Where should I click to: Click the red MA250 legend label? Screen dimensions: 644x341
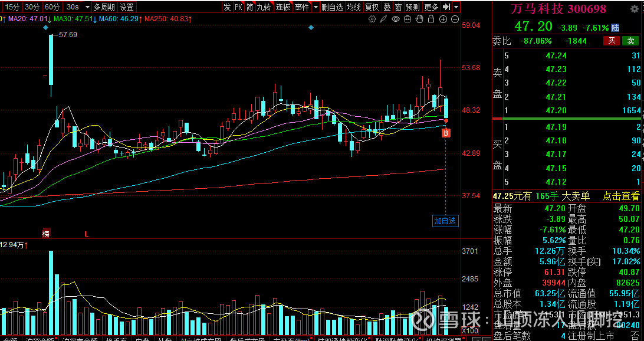[169, 19]
